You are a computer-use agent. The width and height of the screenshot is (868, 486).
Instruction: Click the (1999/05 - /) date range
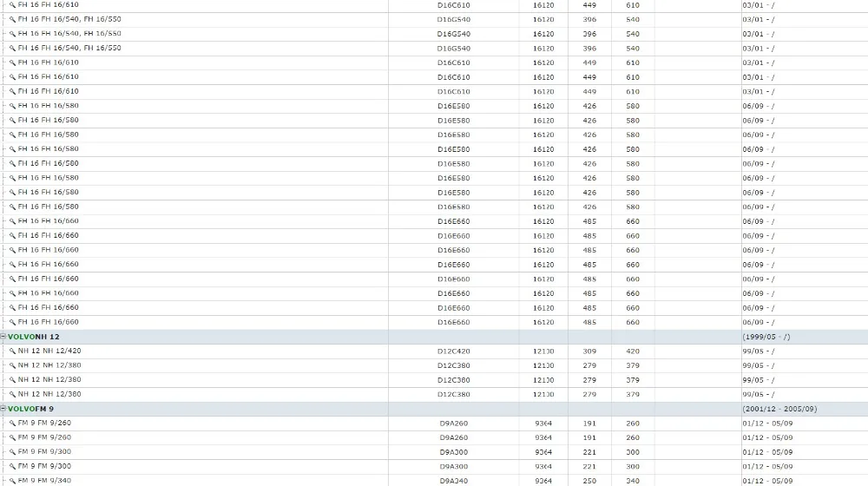pyautogui.click(x=766, y=337)
